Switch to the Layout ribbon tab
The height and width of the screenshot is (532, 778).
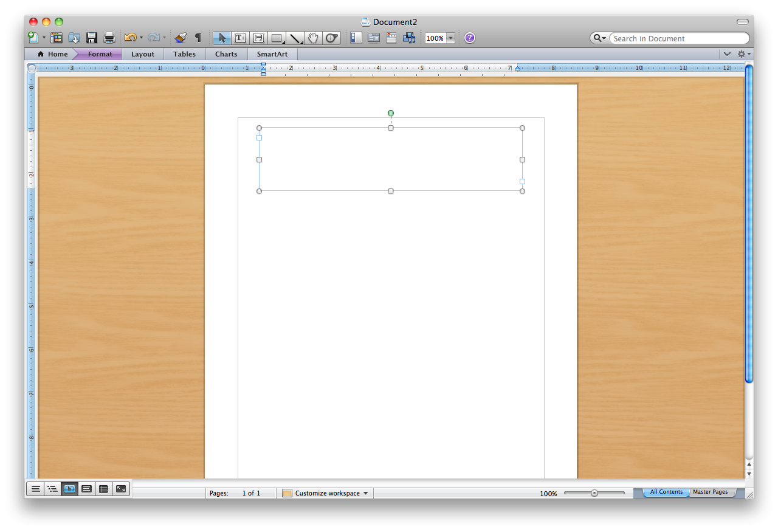coord(143,54)
